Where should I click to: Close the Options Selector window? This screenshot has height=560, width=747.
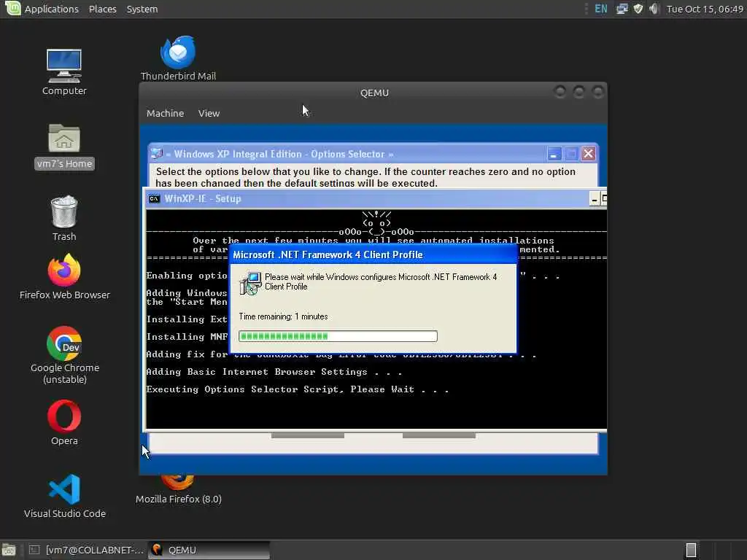click(589, 154)
